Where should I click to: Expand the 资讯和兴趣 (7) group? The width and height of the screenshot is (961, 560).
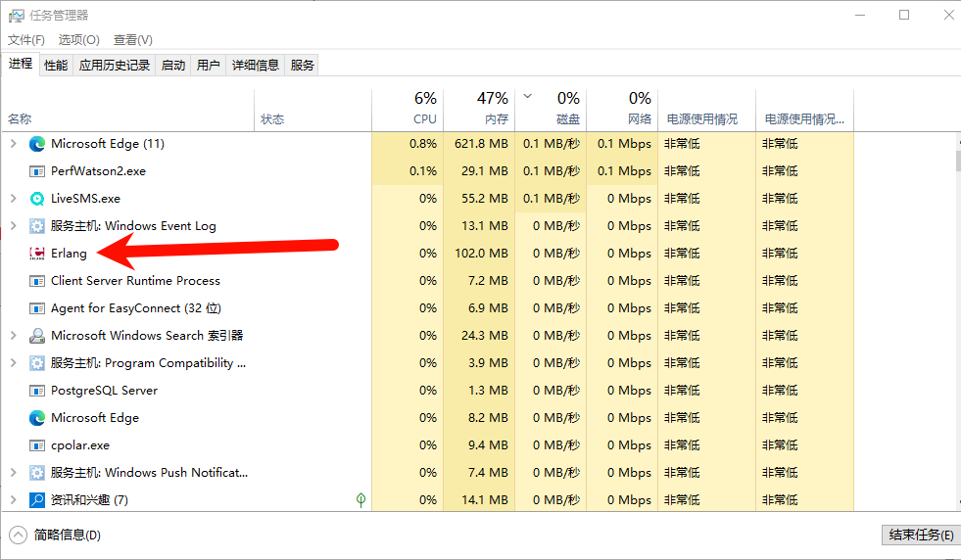tap(13, 500)
